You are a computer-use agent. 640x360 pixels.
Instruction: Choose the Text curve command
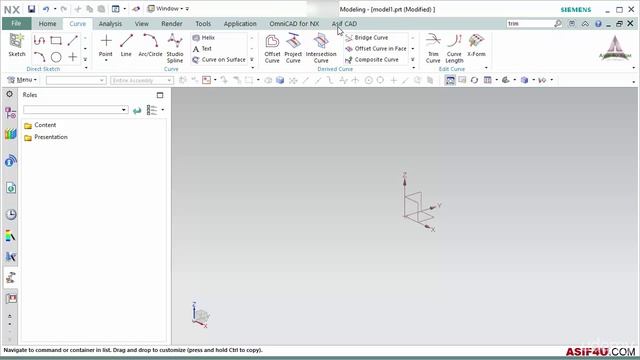coord(202,49)
